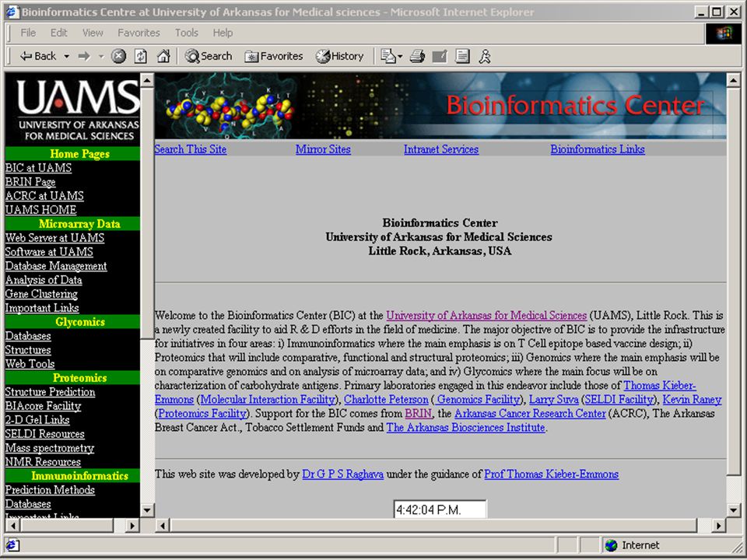Stop page loading with the Stop icon
This screenshot has height=560, width=747.
[118, 56]
